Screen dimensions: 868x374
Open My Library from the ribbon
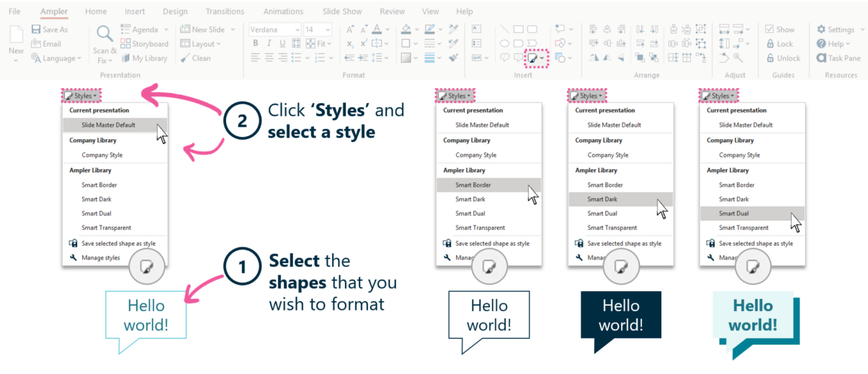coord(144,58)
